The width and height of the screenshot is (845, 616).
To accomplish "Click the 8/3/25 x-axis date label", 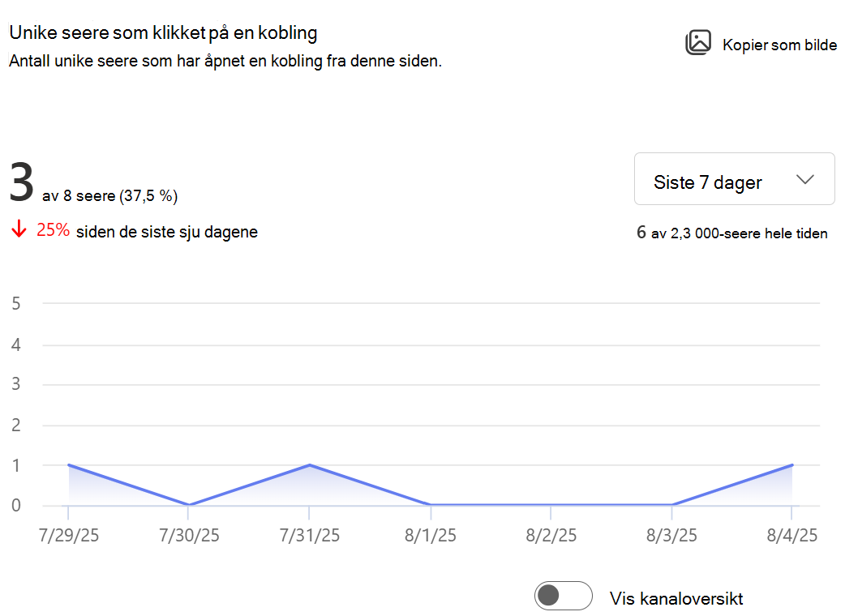I will (671, 535).
